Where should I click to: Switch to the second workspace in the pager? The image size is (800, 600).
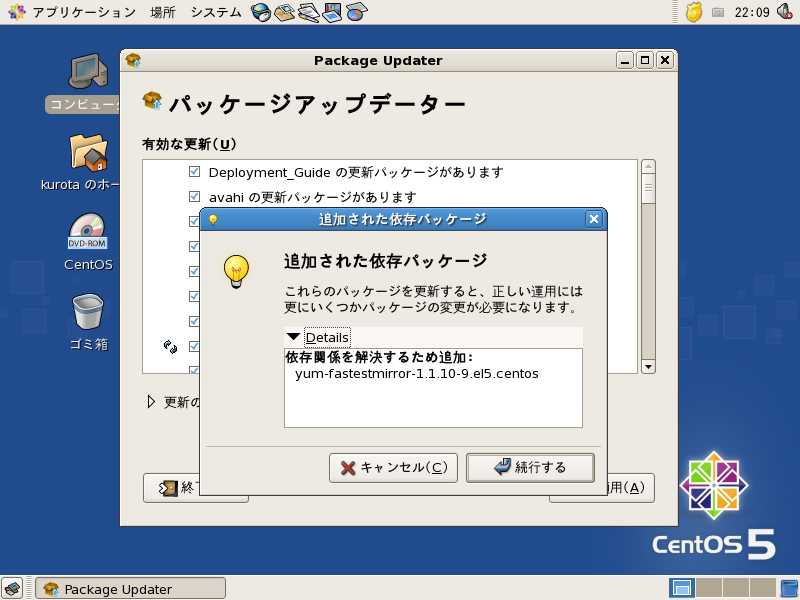pos(708,588)
